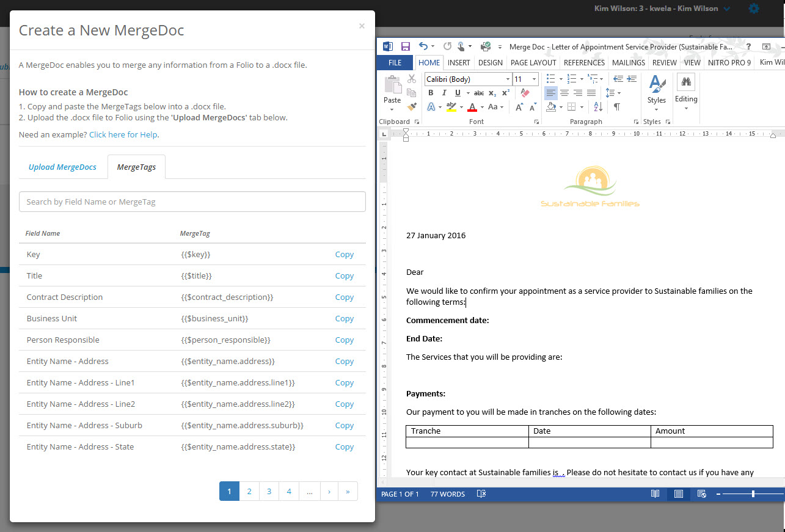The width and height of the screenshot is (785, 532).
Task: Open the Click here for Help link
Action: [123, 134]
